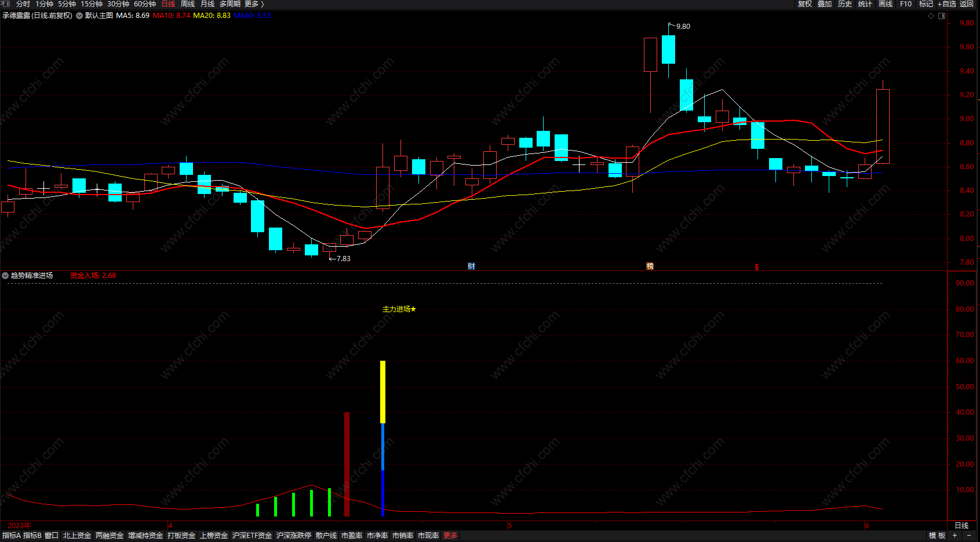Show the 市净率 indicator
Image resolution: width=980 pixels, height=542 pixels.
[377, 536]
